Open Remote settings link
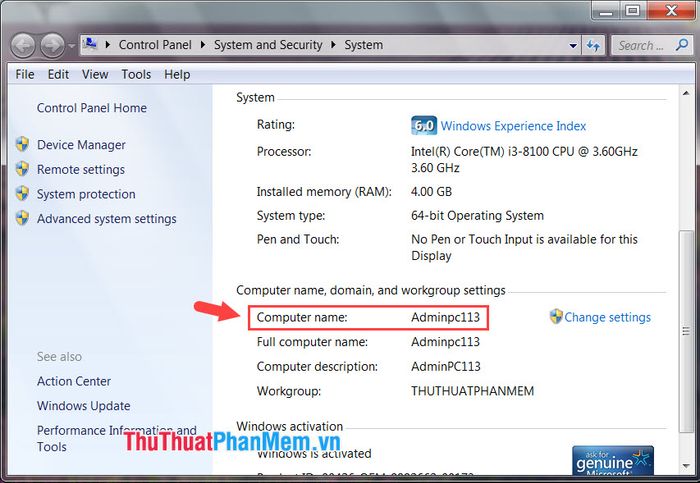 coord(81,170)
